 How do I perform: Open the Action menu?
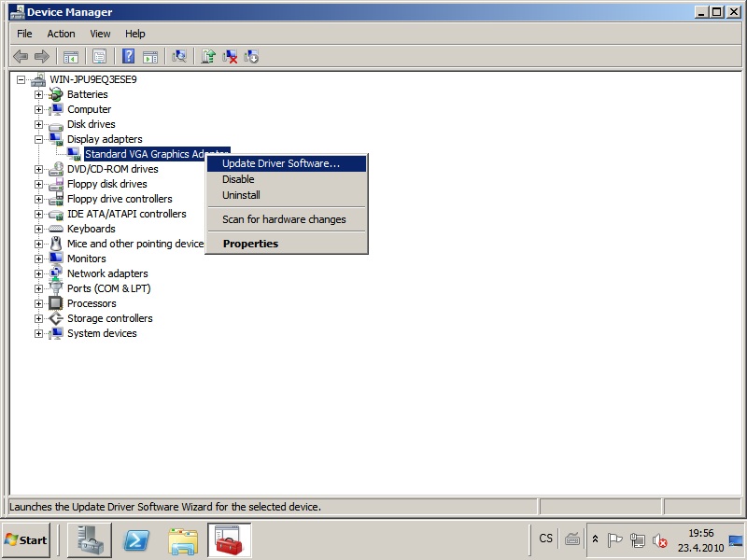point(61,34)
